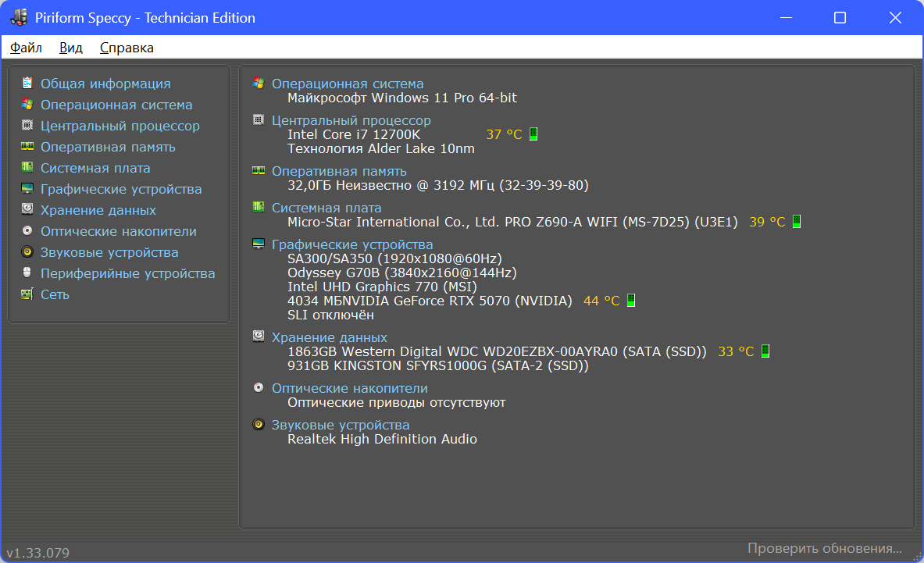Click the green temperature indicator next to 39 °C

tap(797, 222)
